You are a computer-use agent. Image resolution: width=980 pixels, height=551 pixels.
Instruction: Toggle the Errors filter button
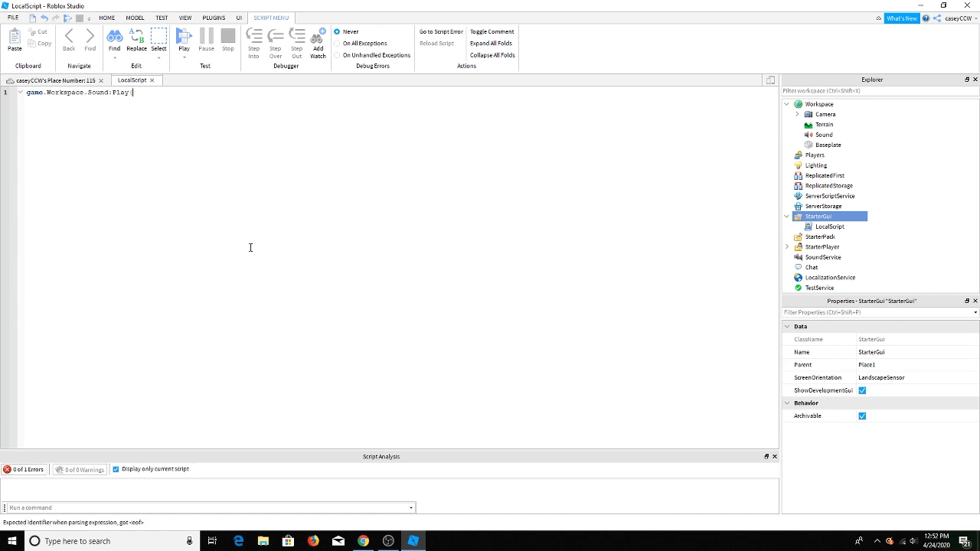24,469
